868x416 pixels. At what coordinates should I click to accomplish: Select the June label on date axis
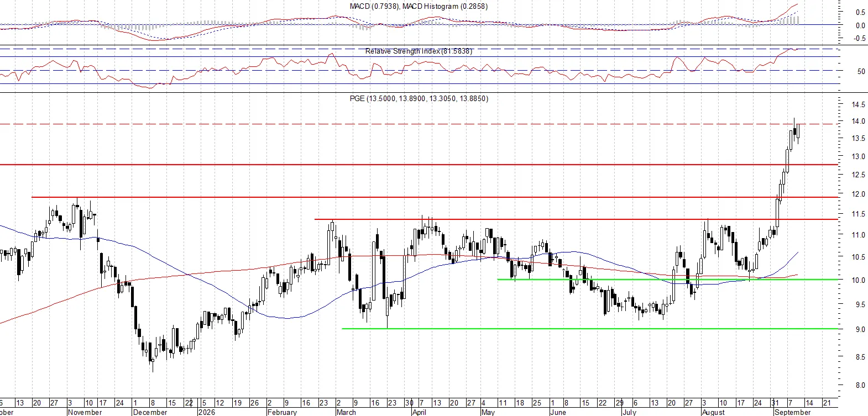558,412
